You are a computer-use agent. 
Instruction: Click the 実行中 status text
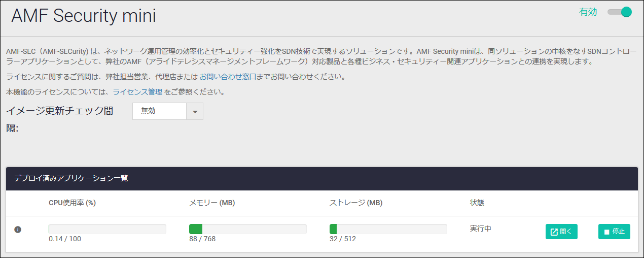(481, 229)
